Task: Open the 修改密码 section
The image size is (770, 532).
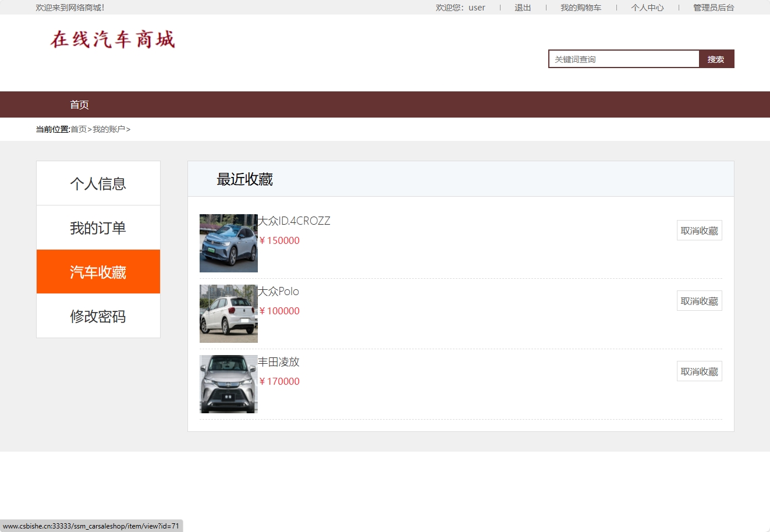Action: pyautogui.click(x=98, y=316)
